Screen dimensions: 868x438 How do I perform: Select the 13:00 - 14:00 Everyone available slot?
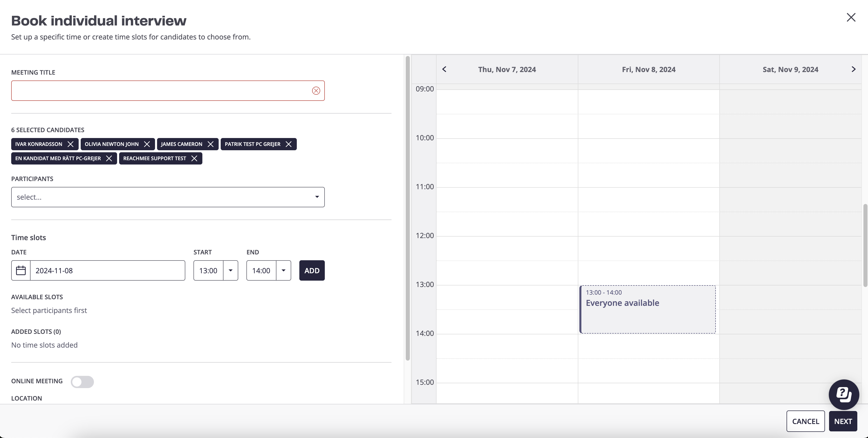pyautogui.click(x=647, y=309)
